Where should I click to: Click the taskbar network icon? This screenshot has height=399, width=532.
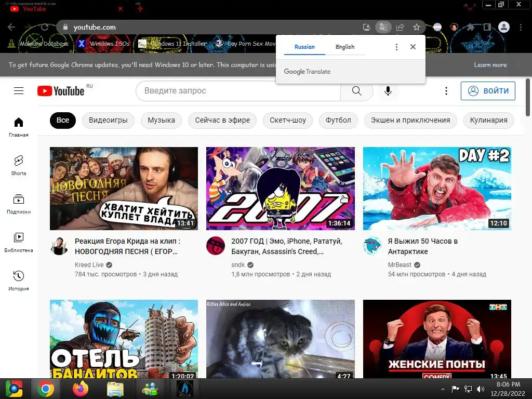click(468, 389)
